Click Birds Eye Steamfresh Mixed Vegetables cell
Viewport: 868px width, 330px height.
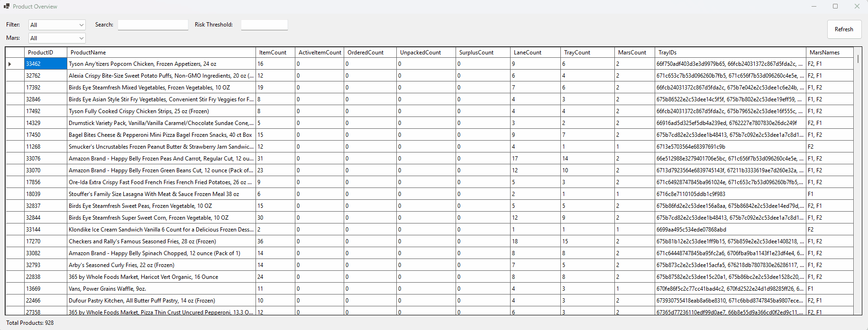161,88
